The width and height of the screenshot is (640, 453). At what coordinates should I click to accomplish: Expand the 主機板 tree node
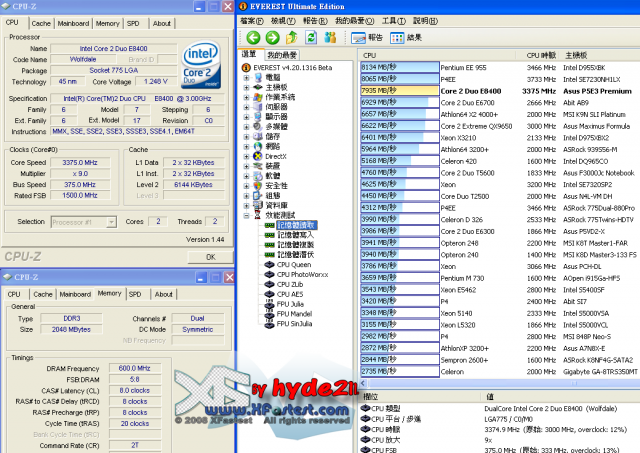[247, 87]
